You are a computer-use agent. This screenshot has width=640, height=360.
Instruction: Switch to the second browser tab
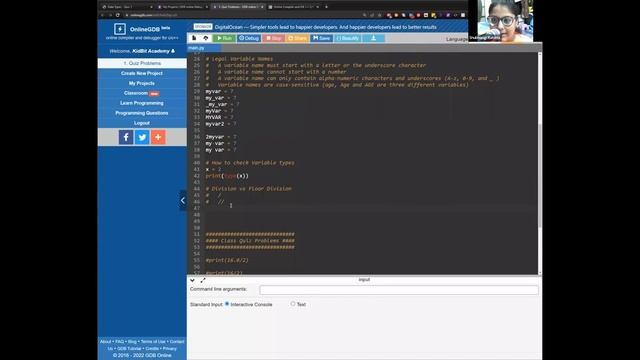[x=182, y=7]
